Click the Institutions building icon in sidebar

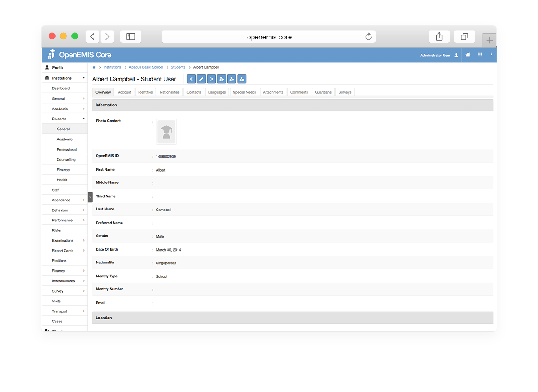[47, 78]
